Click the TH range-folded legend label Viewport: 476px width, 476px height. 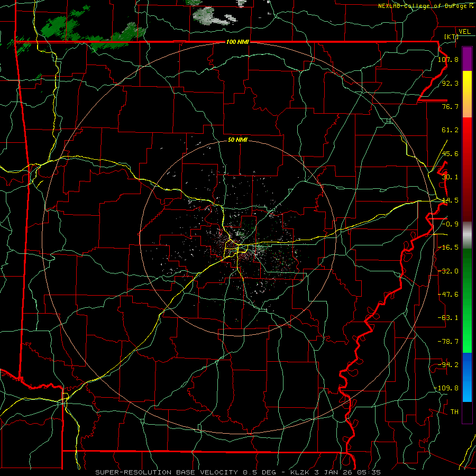tap(454, 412)
